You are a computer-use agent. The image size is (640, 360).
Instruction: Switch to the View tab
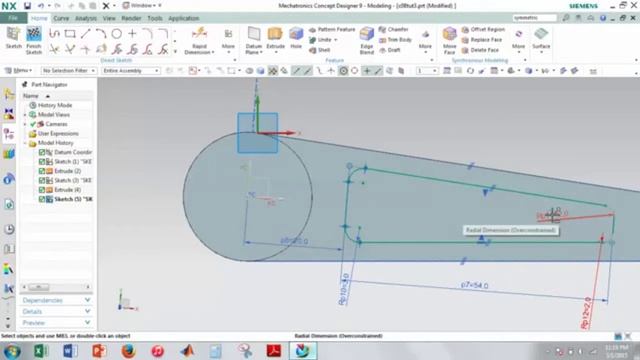(109, 18)
